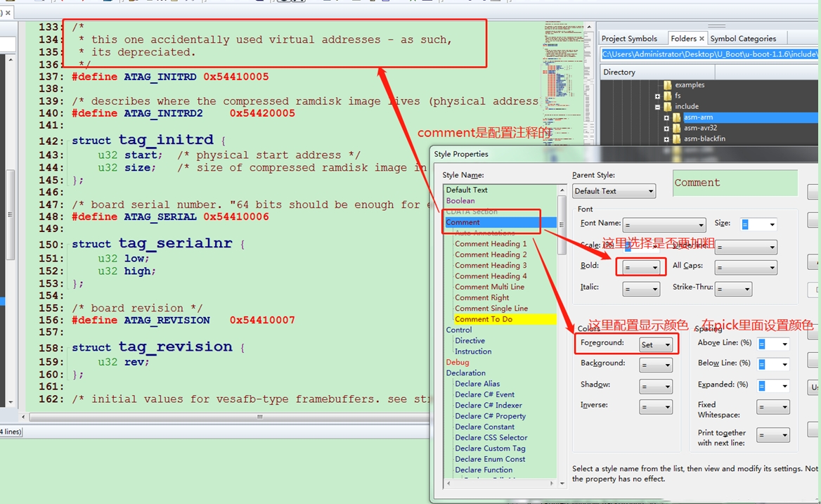Collapse the include folder tree node
This screenshot has width=821, height=504.
click(x=658, y=107)
